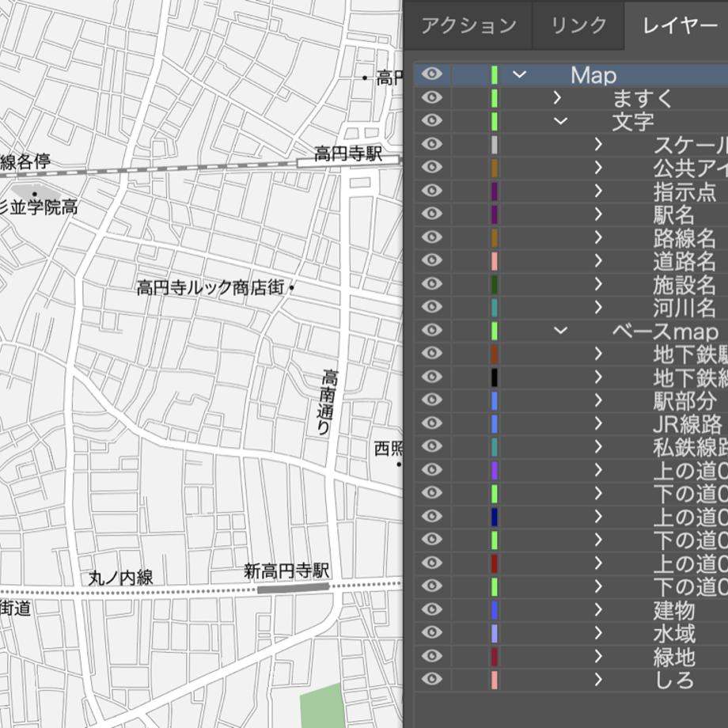The height and width of the screenshot is (728, 728).
Task: Expand the 建物 sublayer
Action: tap(598, 609)
